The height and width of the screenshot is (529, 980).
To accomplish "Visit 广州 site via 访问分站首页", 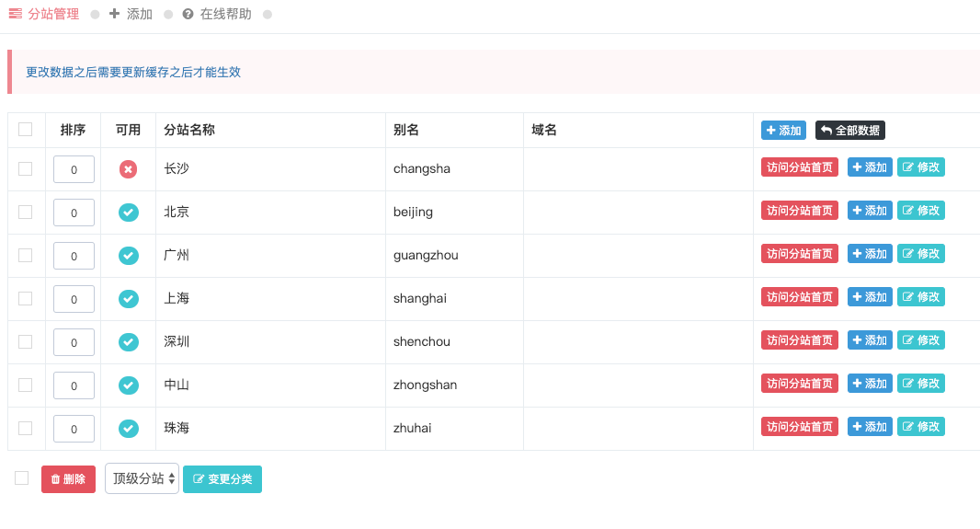I will (800, 253).
